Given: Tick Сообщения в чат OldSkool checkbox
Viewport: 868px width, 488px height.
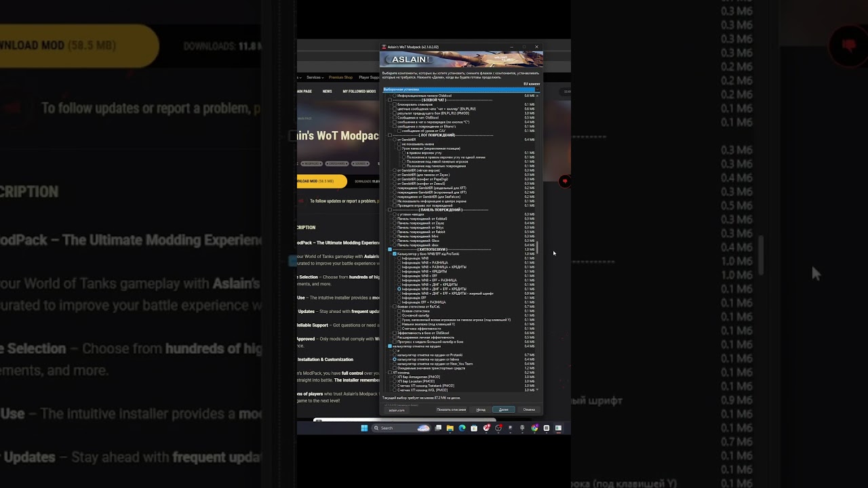Looking at the screenshot, I should tap(395, 117).
